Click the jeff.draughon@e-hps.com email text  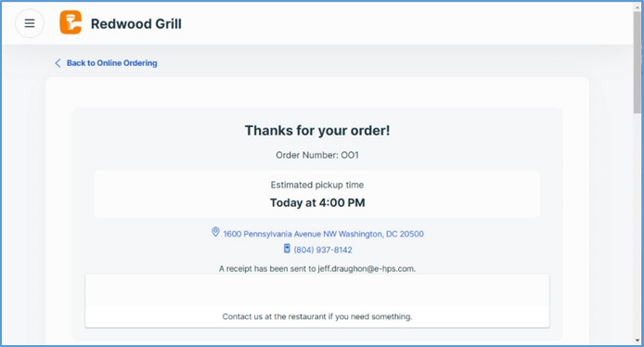click(x=366, y=268)
